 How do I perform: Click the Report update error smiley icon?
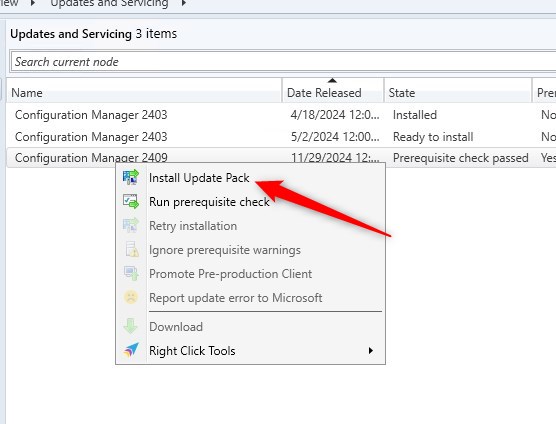(x=130, y=297)
